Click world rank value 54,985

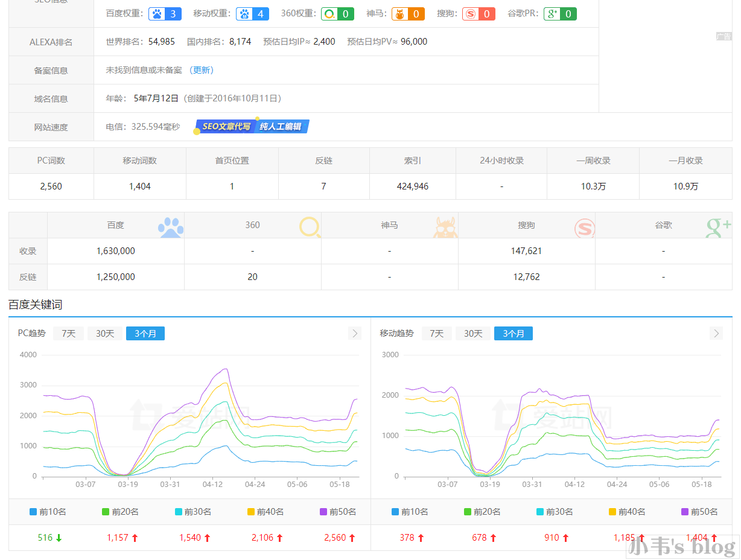tap(161, 42)
